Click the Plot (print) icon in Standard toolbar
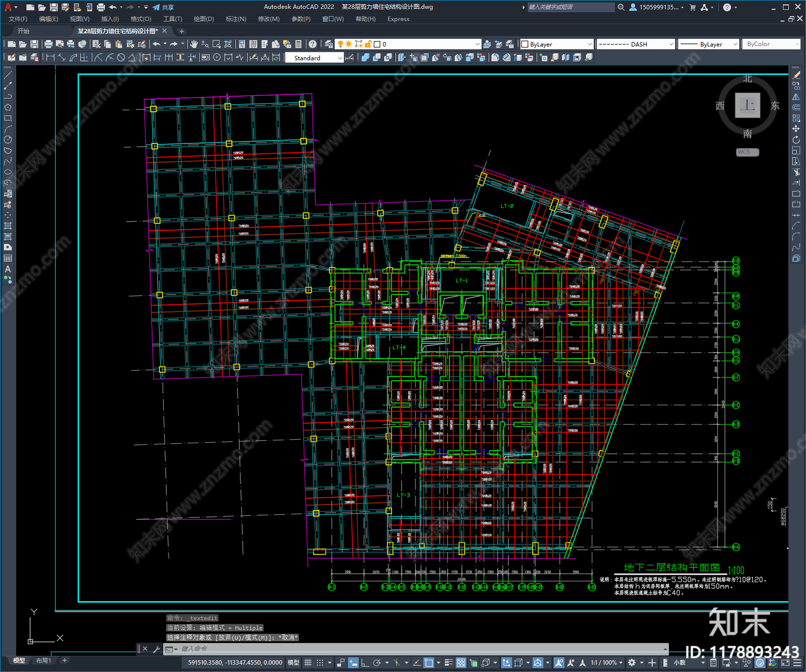The width and height of the screenshot is (806, 672). coord(48,44)
